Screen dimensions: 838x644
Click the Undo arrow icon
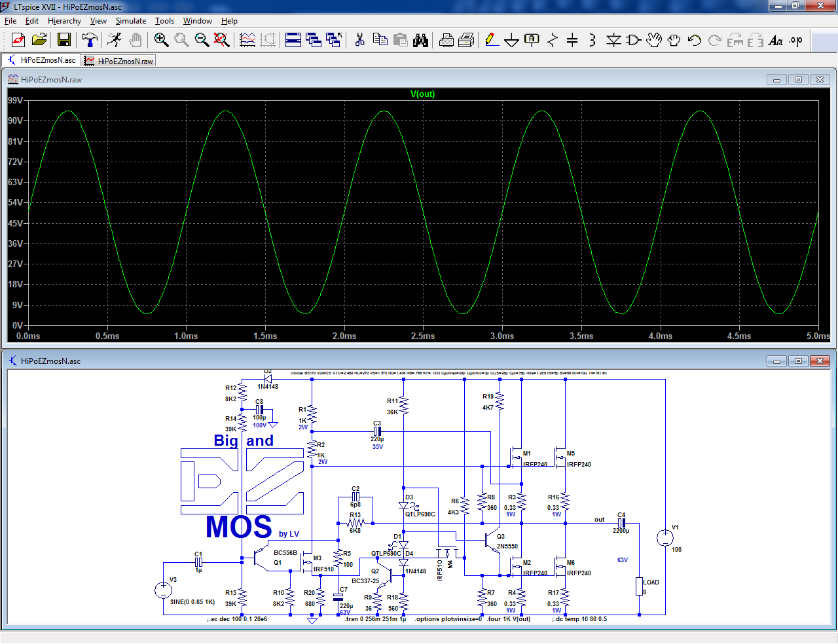tap(695, 41)
